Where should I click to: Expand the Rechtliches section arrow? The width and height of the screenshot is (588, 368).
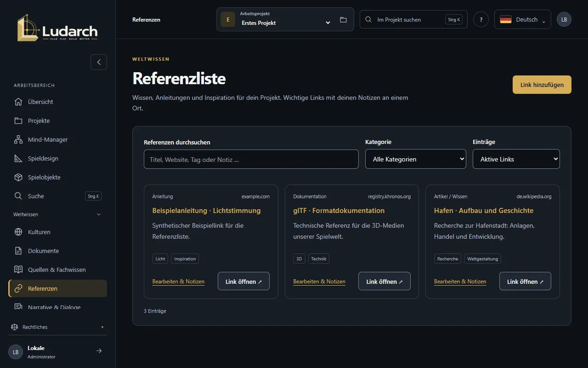102,327
